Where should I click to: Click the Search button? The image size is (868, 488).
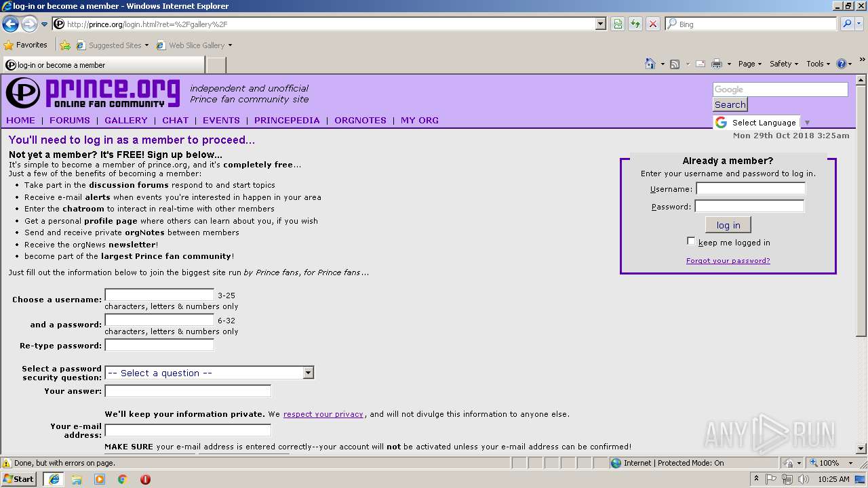tap(730, 104)
